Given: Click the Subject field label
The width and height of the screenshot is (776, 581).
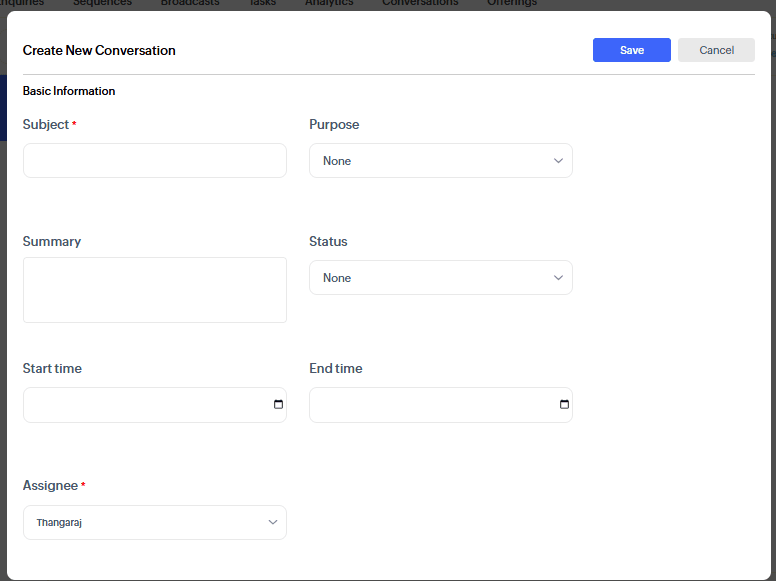Looking at the screenshot, I should pyautogui.click(x=46, y=125).
